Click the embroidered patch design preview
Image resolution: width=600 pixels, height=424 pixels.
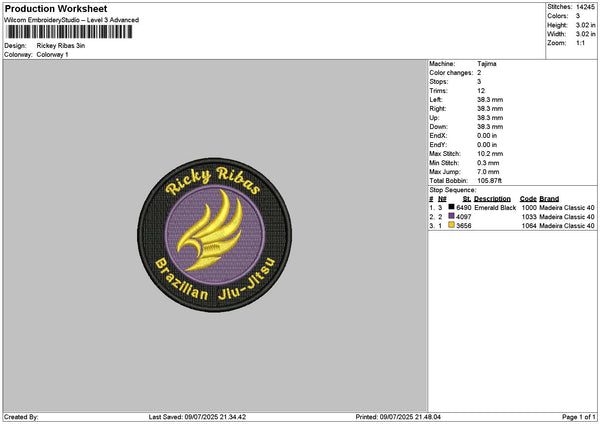tap(215, 235)
